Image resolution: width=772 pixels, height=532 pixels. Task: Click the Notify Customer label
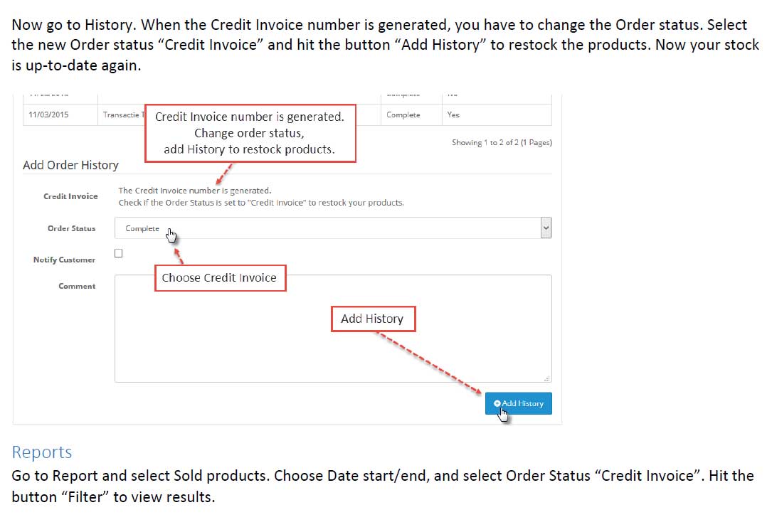tap(64, 260)
